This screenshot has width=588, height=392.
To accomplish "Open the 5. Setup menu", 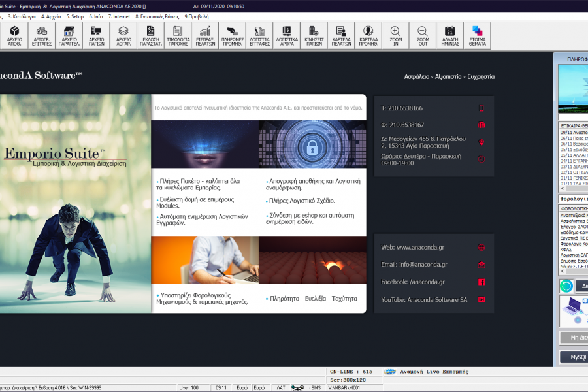I will (75, 16).
